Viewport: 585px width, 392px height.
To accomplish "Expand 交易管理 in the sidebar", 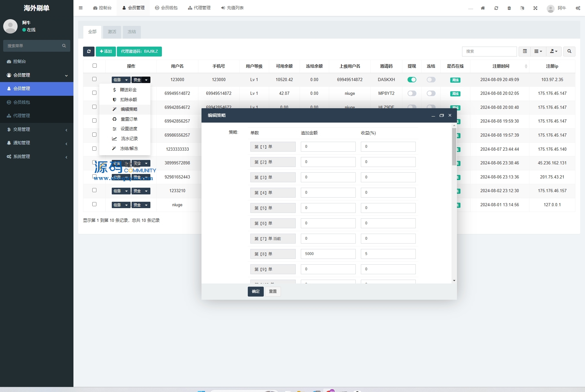I will (37, 129).
